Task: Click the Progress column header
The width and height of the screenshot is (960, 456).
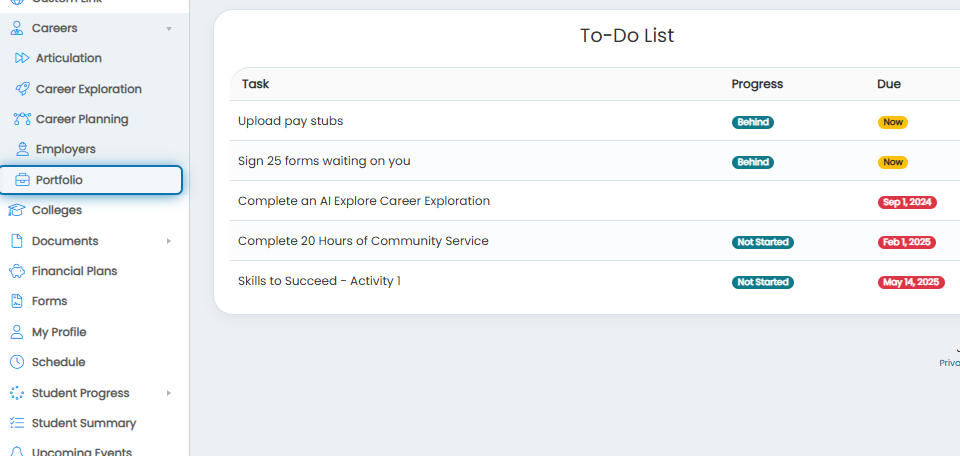Action: coord(757,84)
